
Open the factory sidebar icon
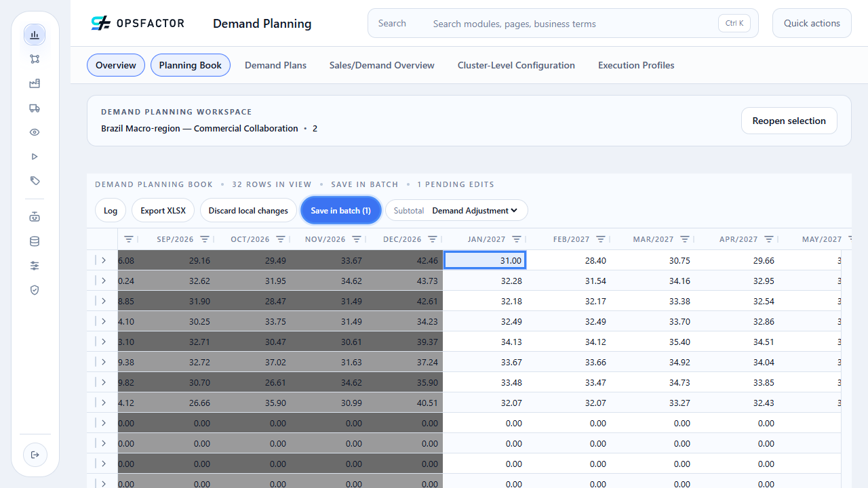[x=35, y=83]
